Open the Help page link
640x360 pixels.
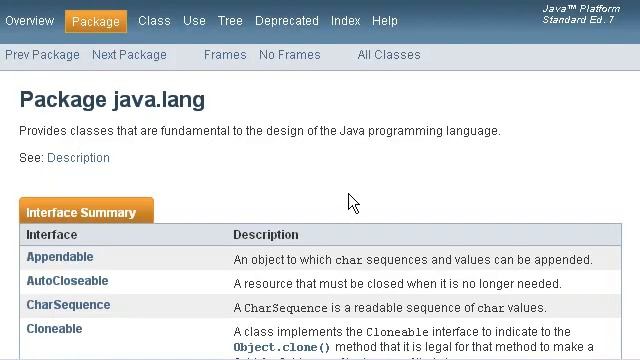(x=385, y=21)
